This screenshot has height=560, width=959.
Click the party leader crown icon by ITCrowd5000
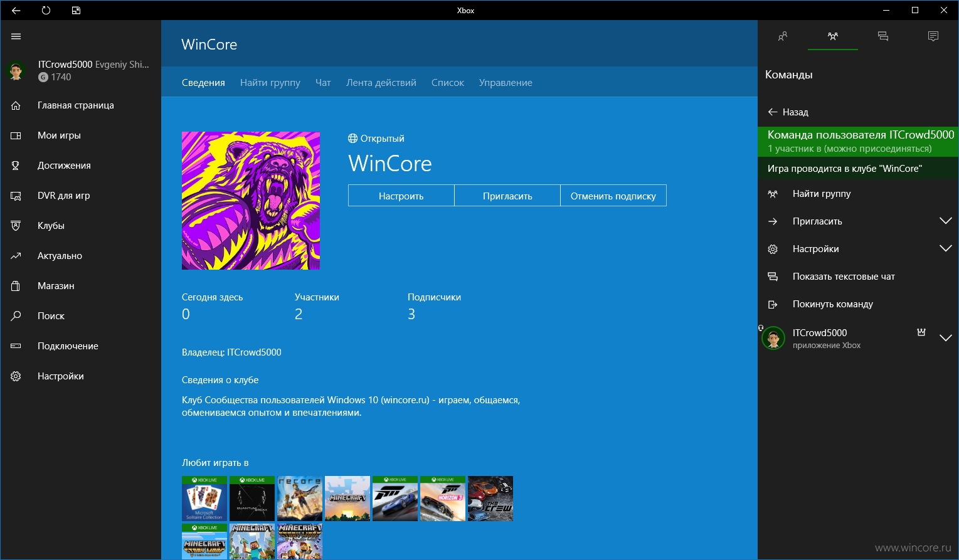[921, 332]
